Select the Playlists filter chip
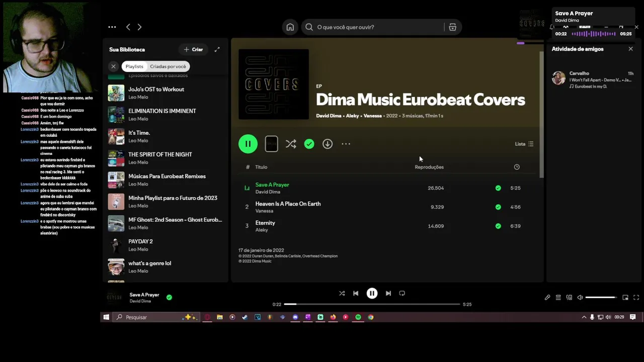Viewport: 644px width, 362px height. [134, 66]
